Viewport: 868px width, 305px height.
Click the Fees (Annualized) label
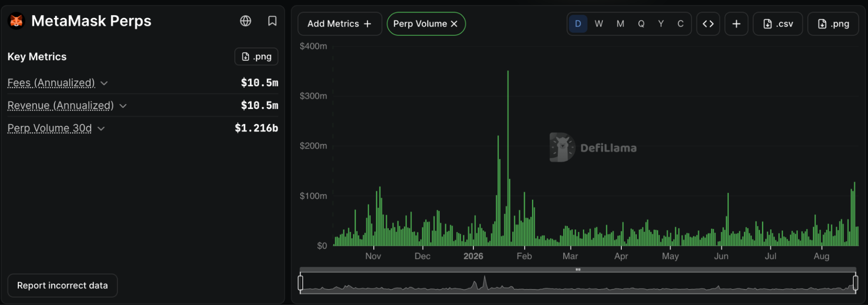click(51, 83)
